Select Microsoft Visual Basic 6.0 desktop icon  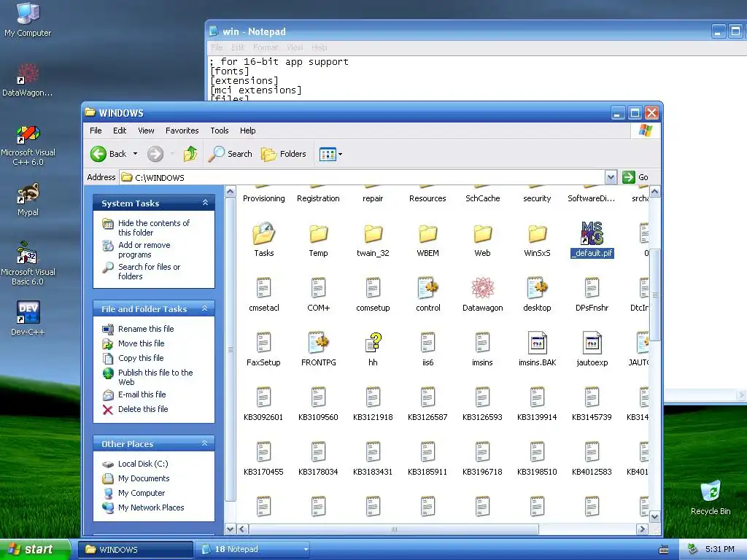tap(28, 262)
